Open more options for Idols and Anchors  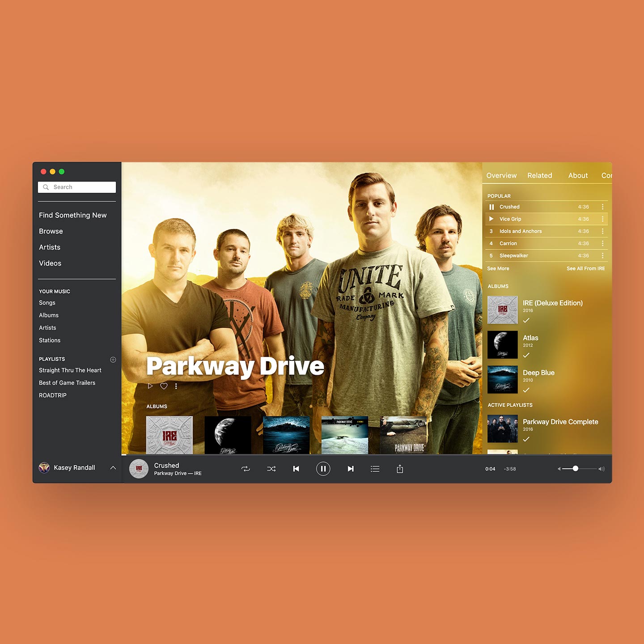pyautogui.click(x=602, y=231)
